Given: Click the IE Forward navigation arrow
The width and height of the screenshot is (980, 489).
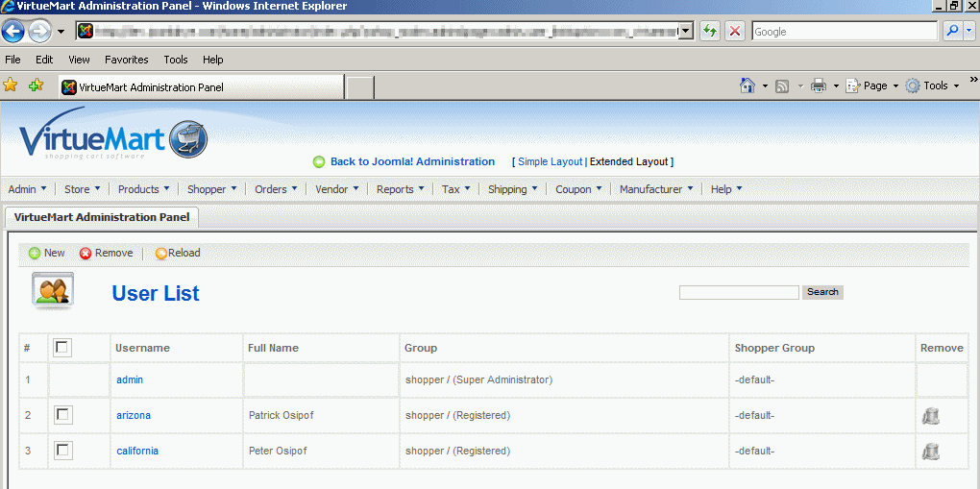Looking at the screenshot, I should (39, 32).
